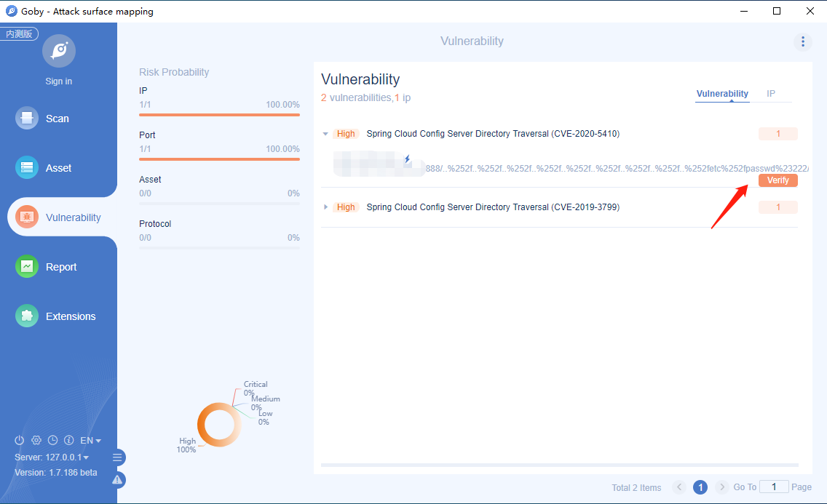This screenshot has width=827, height=504.
Task: Click the Risk Probability heading
Action: 174,72
